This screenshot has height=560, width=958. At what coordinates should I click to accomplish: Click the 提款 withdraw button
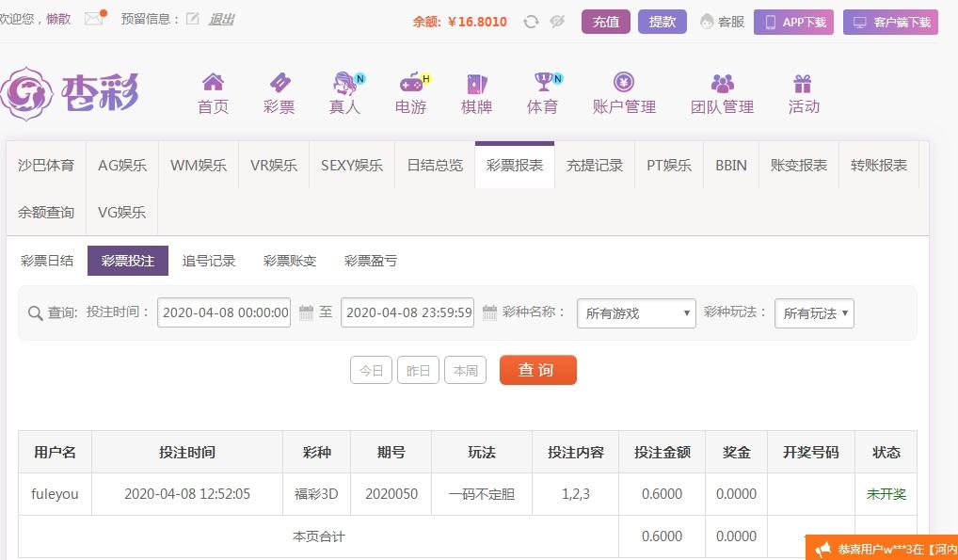pyautogui.click(x=663, y=22)
